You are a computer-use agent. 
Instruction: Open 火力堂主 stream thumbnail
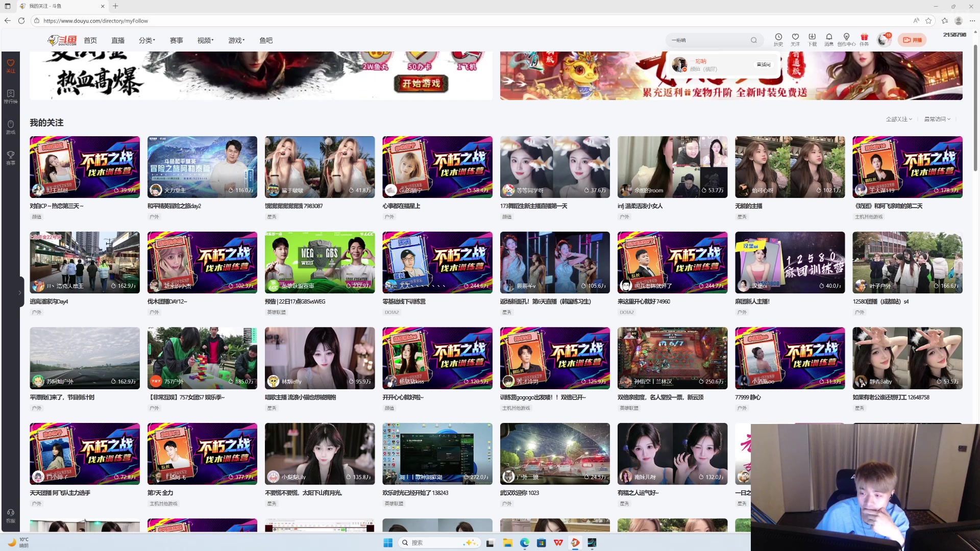(x=202, y=167)
